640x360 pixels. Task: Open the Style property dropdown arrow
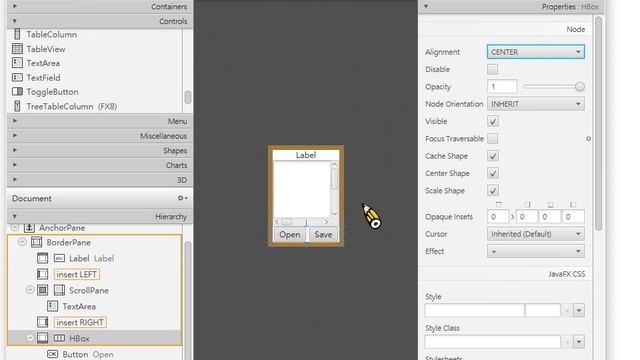point(579,311)
